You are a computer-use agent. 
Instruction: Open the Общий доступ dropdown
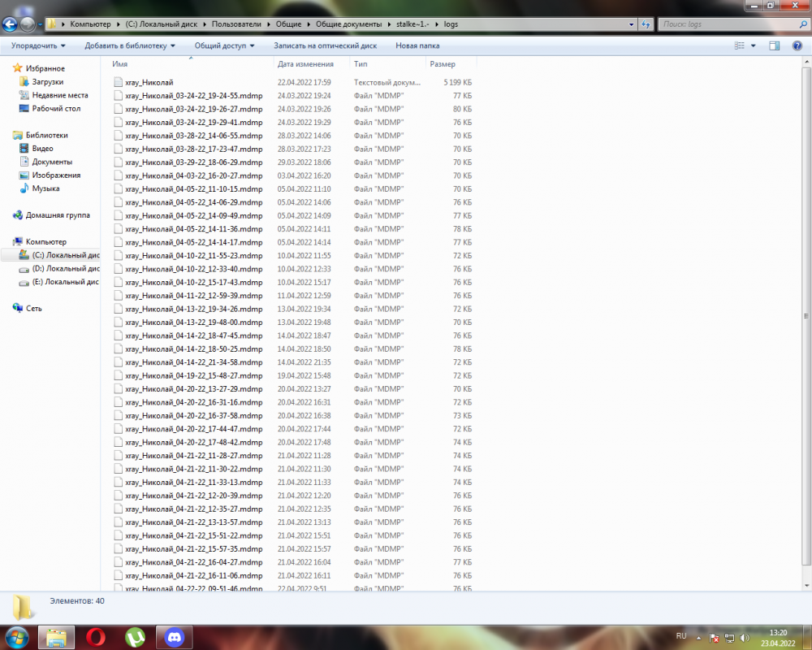[x=224, y=45]
